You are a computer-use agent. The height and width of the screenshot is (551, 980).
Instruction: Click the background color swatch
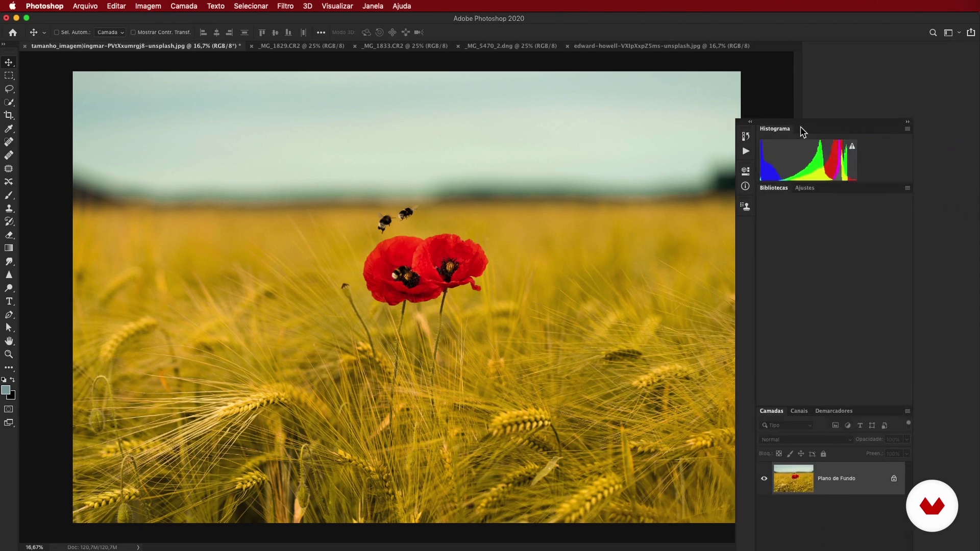pos(12,396)
